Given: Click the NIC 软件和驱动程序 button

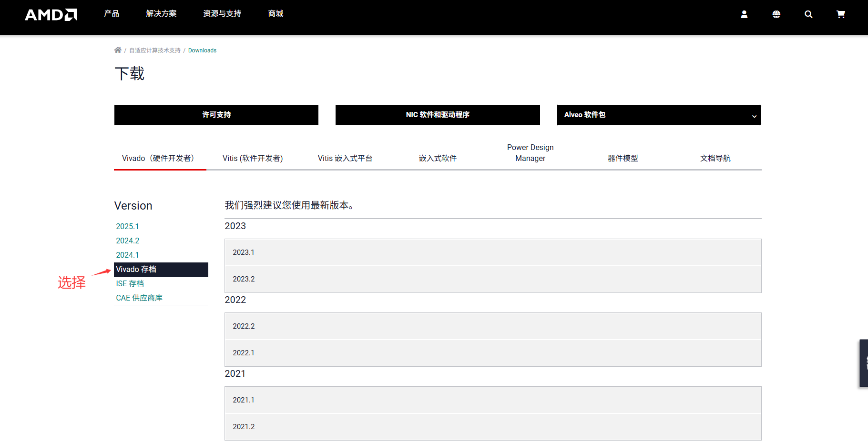Looking at the screenshot, I should (438, 115).
